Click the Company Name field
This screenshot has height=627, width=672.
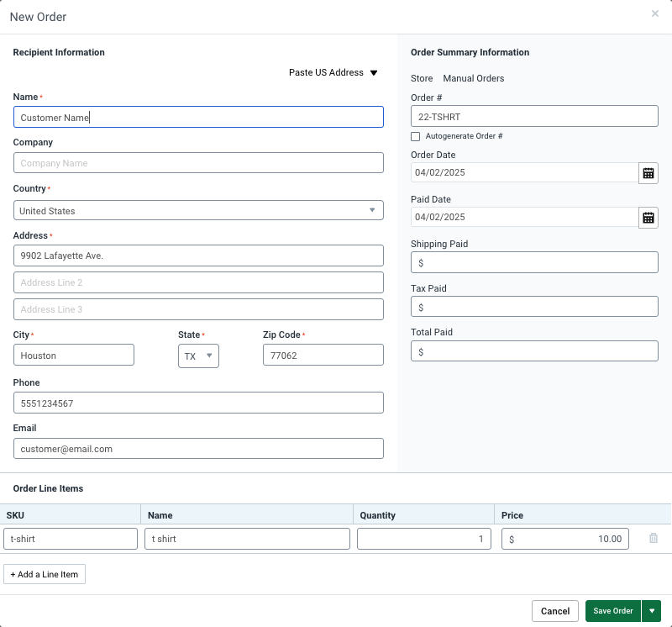pos(198,163)
